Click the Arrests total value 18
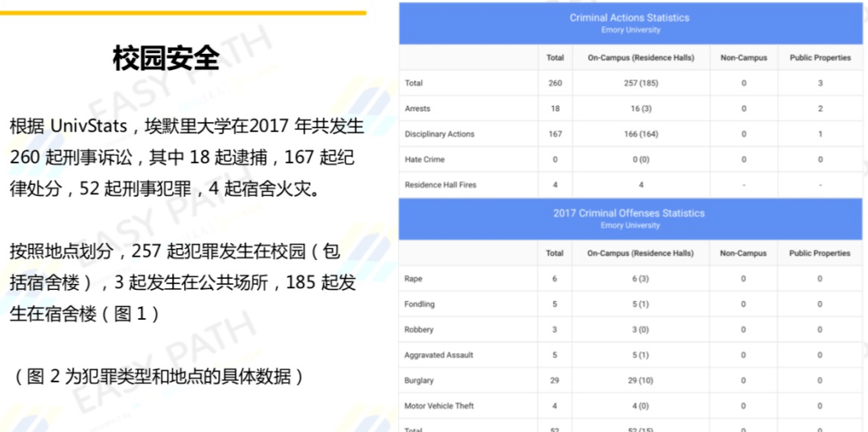 tap(555, 109)
